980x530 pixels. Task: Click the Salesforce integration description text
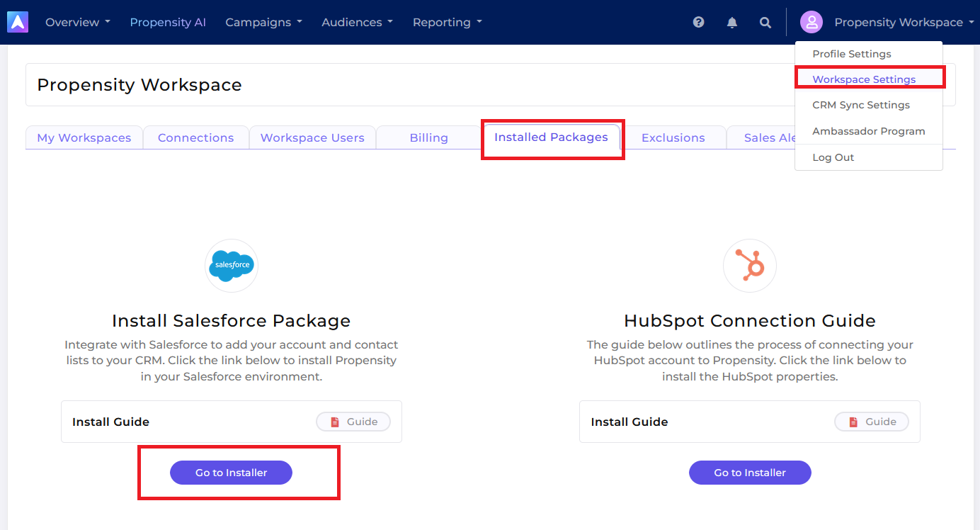[x=232, y=361]
